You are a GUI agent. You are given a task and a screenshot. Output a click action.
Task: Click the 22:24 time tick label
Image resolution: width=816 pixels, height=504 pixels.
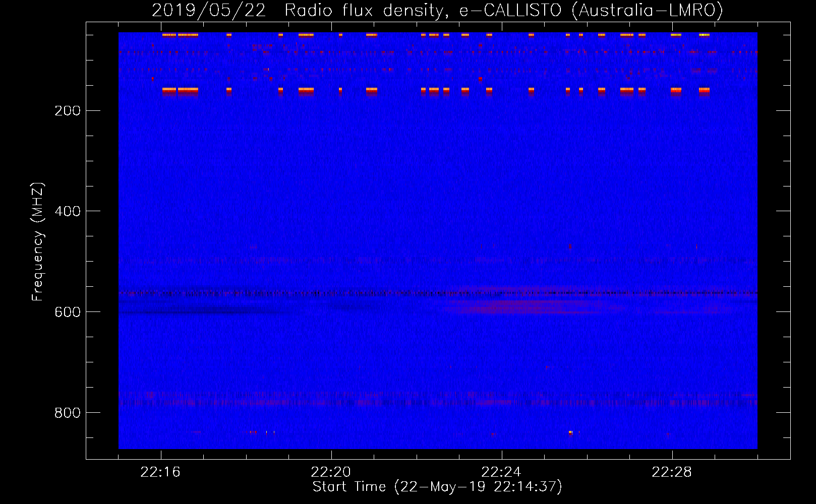501,472
